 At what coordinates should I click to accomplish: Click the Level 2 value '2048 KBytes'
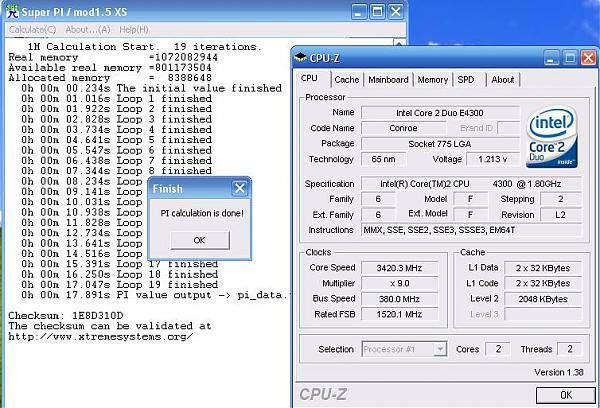(x=543, y=299)
